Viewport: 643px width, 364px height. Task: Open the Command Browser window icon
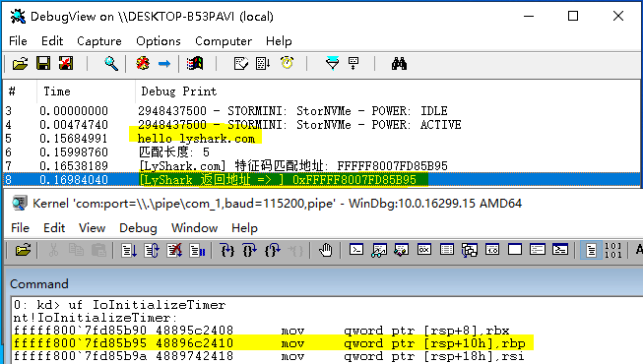pyautogui.click(x=559, y=250)
